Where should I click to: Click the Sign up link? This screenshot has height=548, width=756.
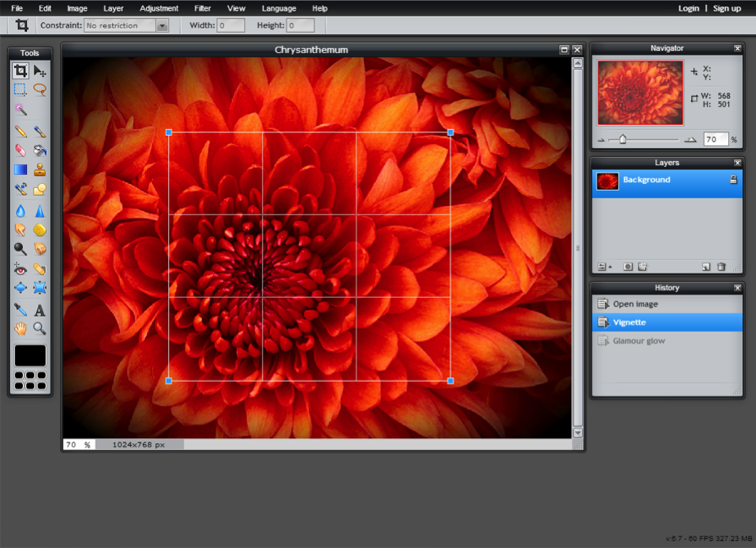tap(727, 8)
